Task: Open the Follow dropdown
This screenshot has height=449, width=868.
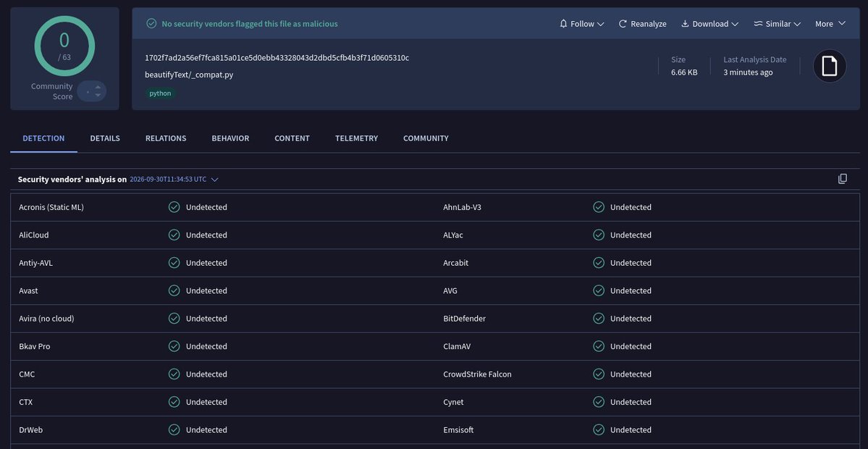Action: pyautogui.click(x=582, y=24)
